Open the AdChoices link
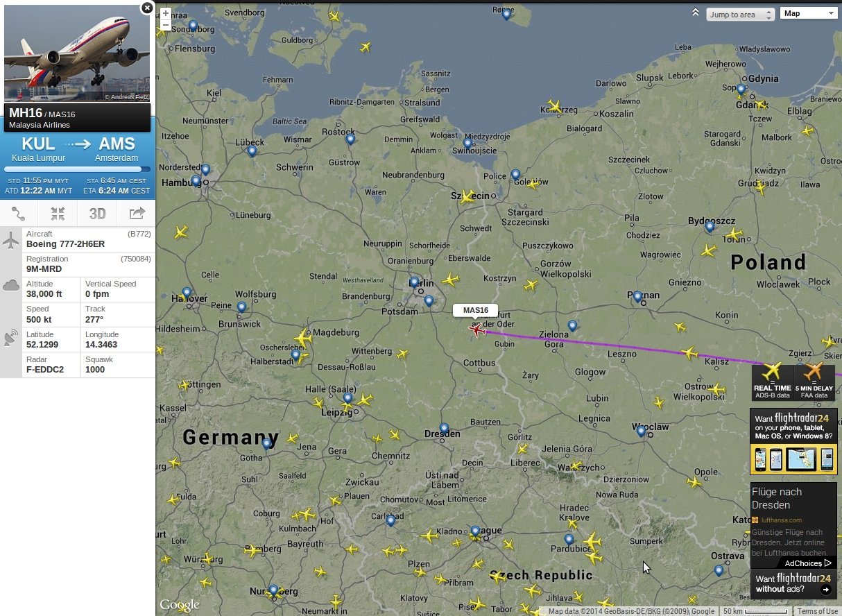 pyautogui.click(x=808, y=563)
